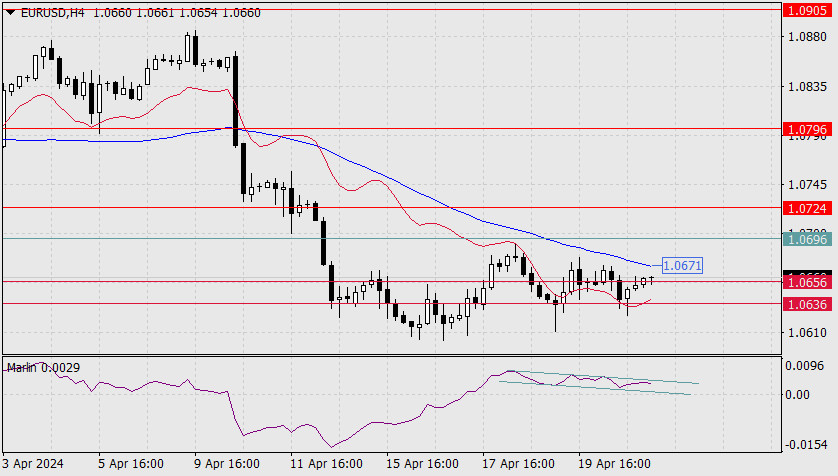
Task: Select the 1.0905 red price level label
Action: (x=807, y=10)
